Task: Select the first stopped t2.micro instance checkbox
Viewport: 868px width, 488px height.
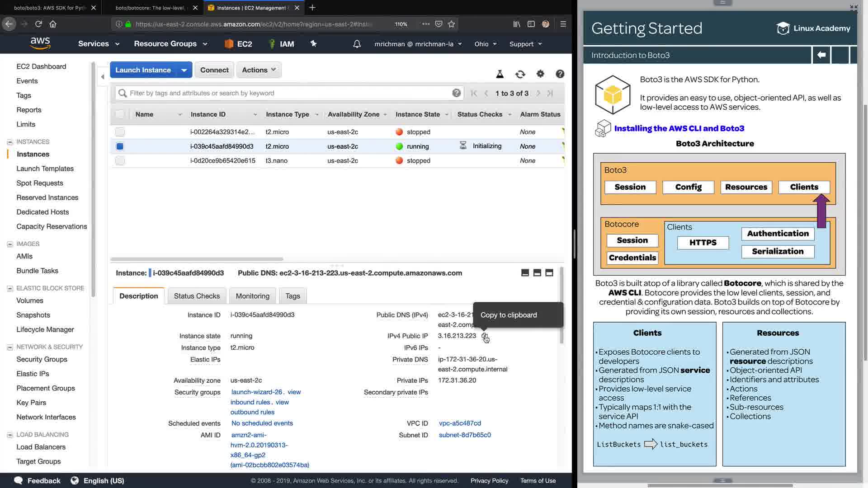Action: 120,132
